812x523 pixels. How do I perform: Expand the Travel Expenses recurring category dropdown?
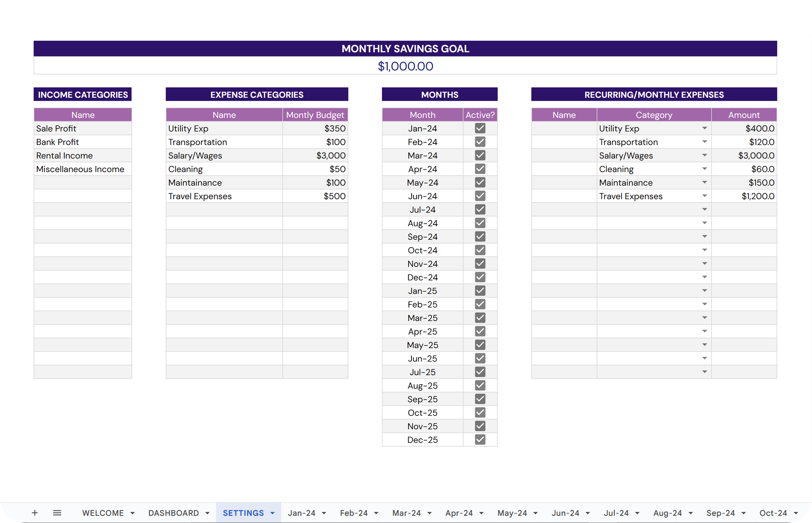pyautogui.click(x=704, y=196)
